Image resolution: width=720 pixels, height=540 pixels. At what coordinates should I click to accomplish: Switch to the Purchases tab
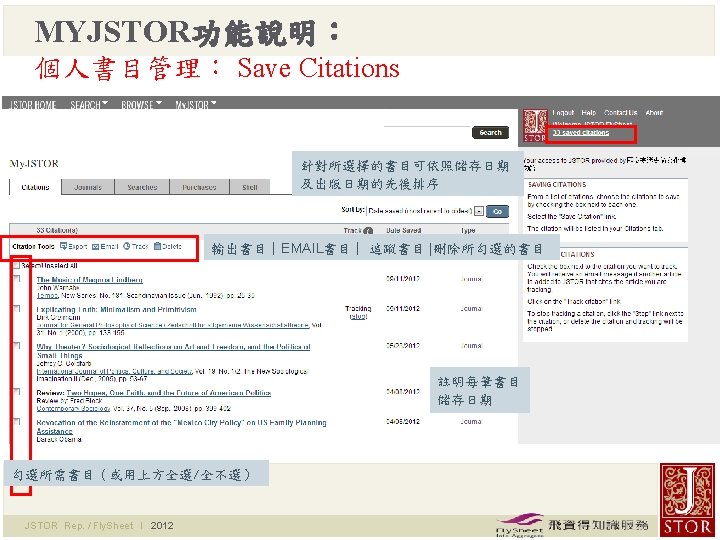[x=199, y=187]
